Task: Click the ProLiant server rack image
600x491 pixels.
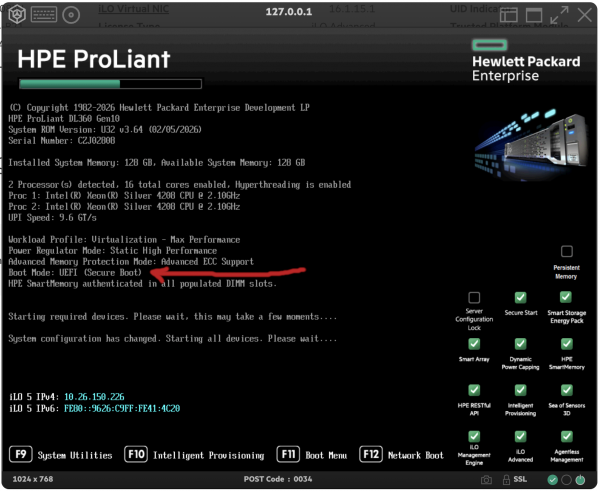Action: 530,144
